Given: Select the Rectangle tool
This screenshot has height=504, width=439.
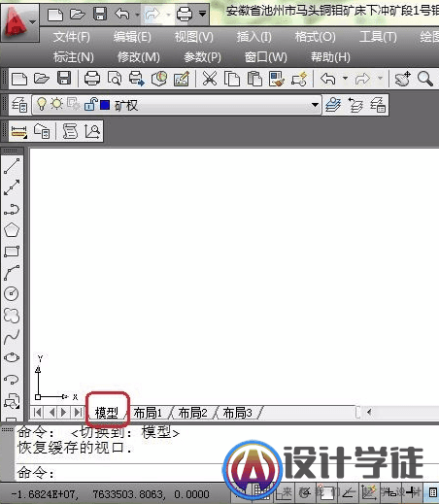Looking at the screenshot, I should tap(12, 252).
